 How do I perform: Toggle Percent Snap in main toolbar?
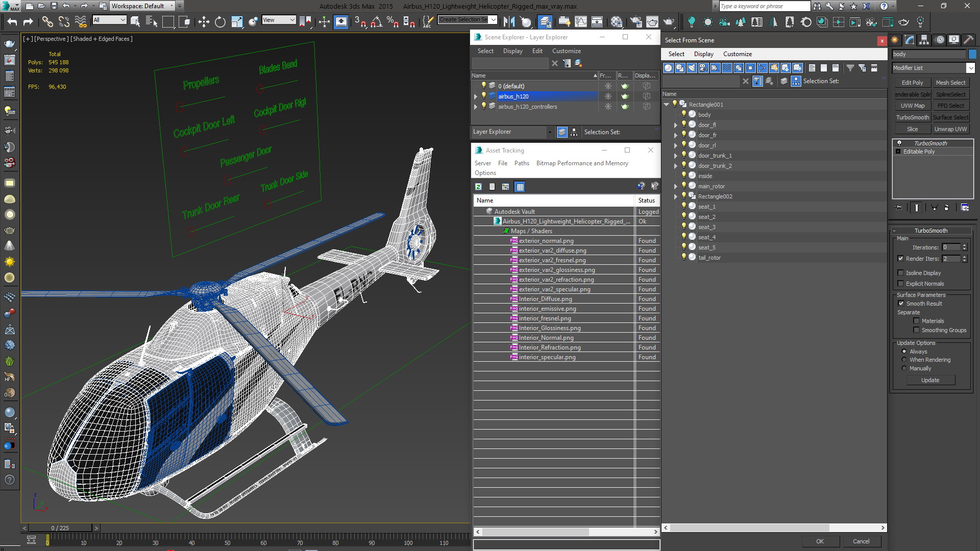pyautogui.click(x=393, y=21)
